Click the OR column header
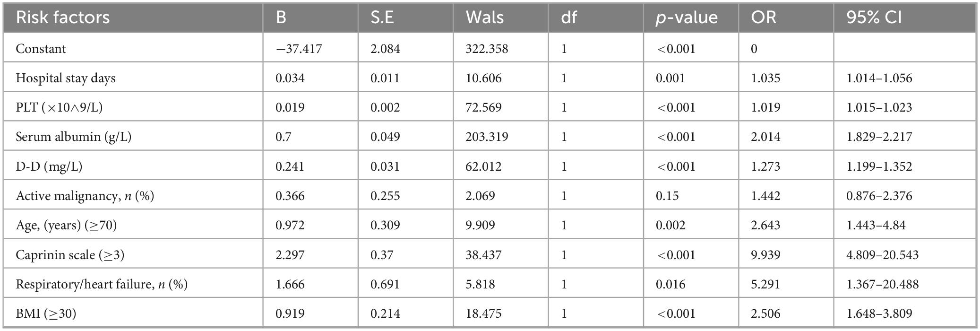980x331 pixels. [x=763, y=17]
